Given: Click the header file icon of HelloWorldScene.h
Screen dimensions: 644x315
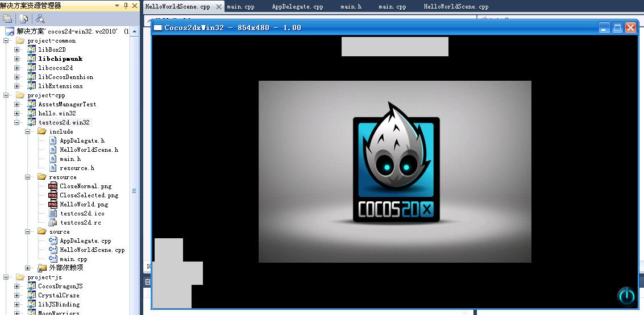Looking at the screenshot, I should click(53, 150).
